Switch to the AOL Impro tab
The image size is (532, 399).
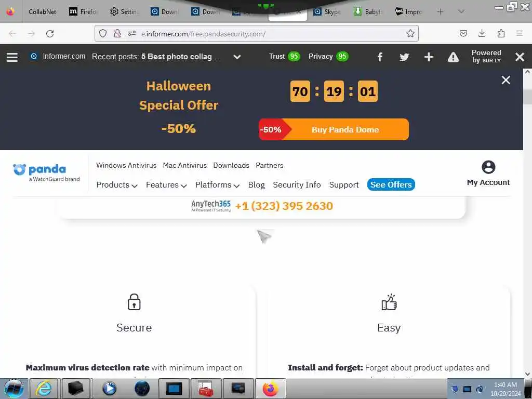409,11
